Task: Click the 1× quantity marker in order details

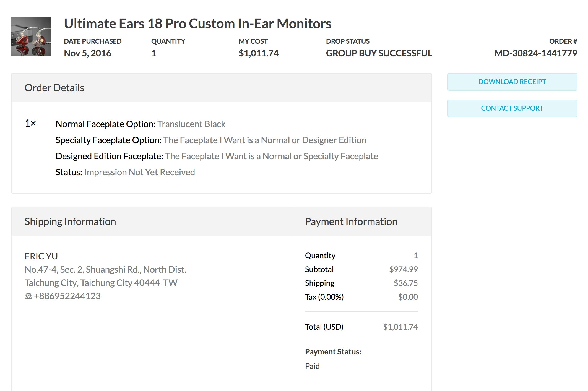Action: point(30,123)
